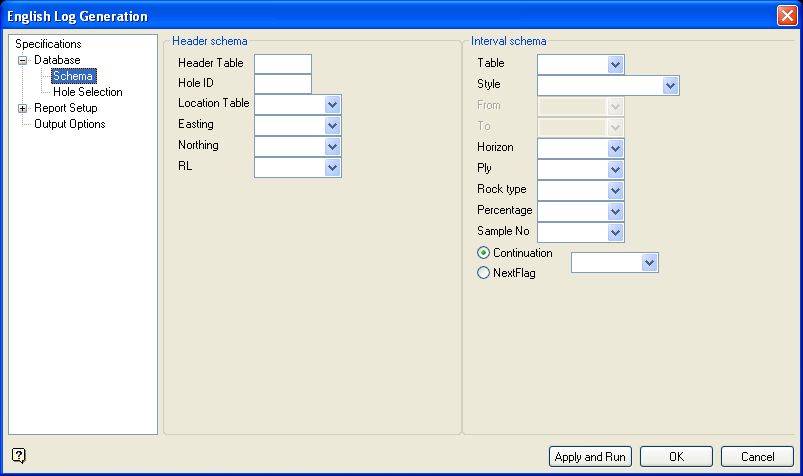Open the Easting dropdown
803x476 pixels.
pos(332,126)
